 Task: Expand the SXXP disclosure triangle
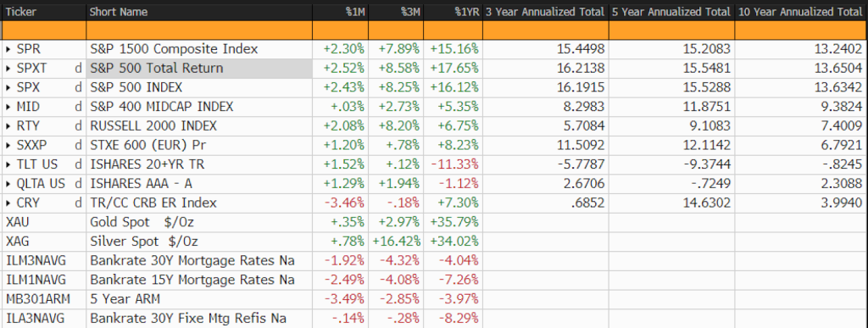8,146
